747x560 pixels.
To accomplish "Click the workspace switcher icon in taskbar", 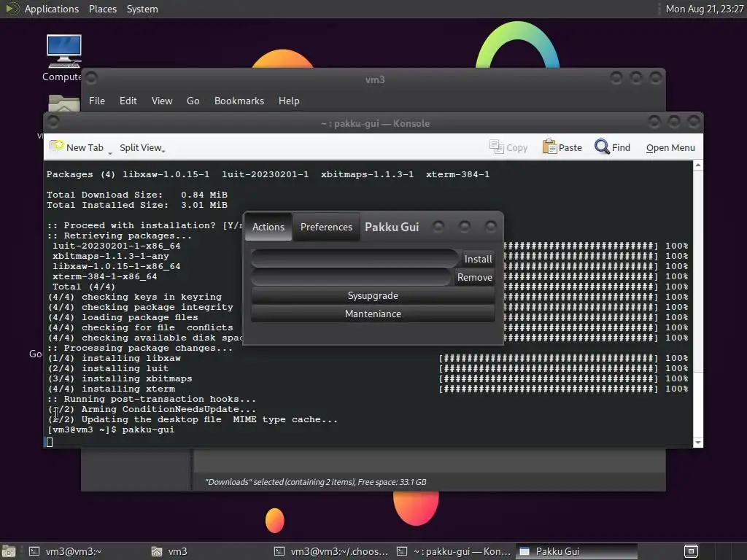I will pos(691,551).
